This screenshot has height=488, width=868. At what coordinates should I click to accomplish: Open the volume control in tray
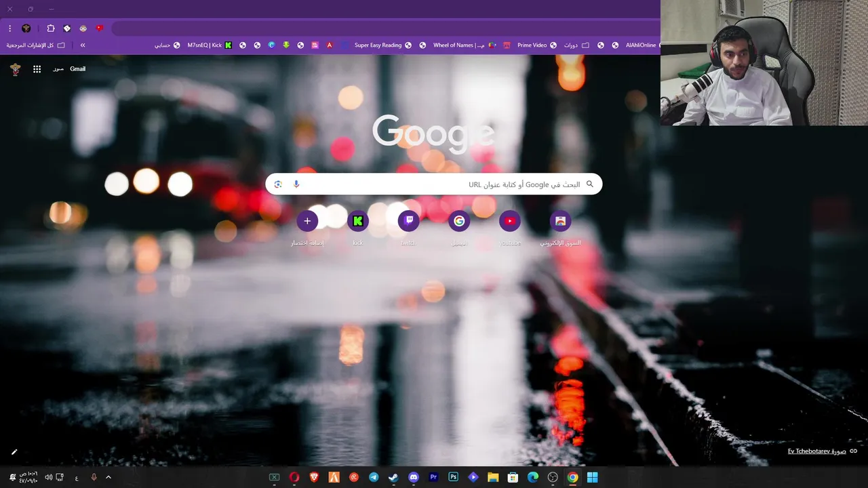point(48,477)
